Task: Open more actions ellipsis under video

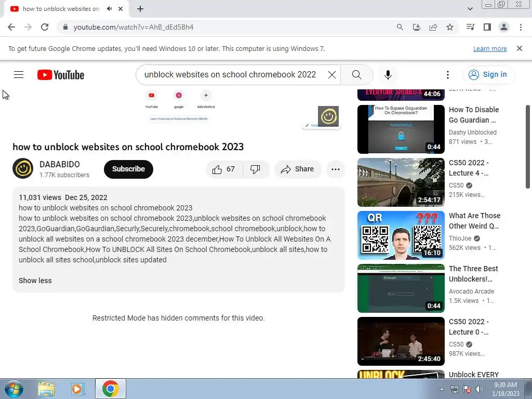Action: (336, 169)
